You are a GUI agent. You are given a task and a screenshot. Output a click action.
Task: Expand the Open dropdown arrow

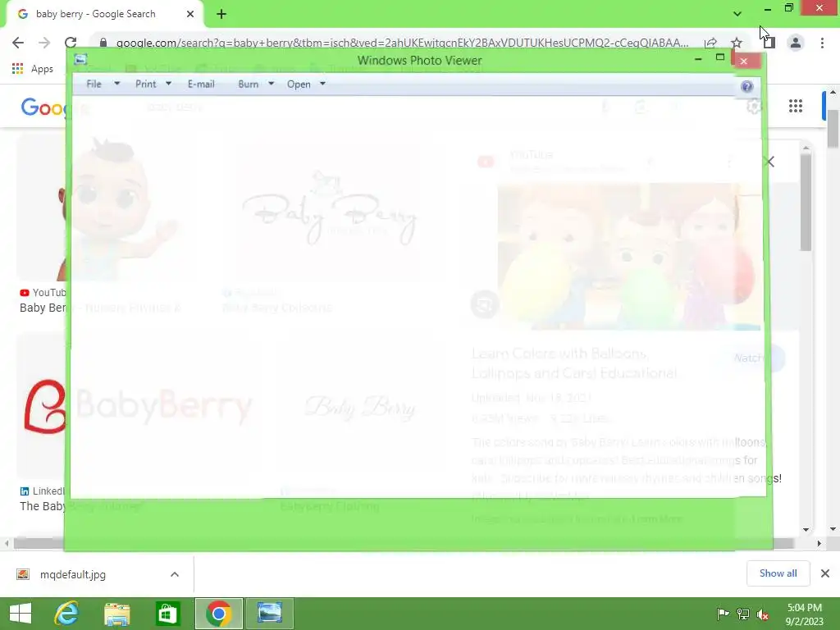pos(322,84)
